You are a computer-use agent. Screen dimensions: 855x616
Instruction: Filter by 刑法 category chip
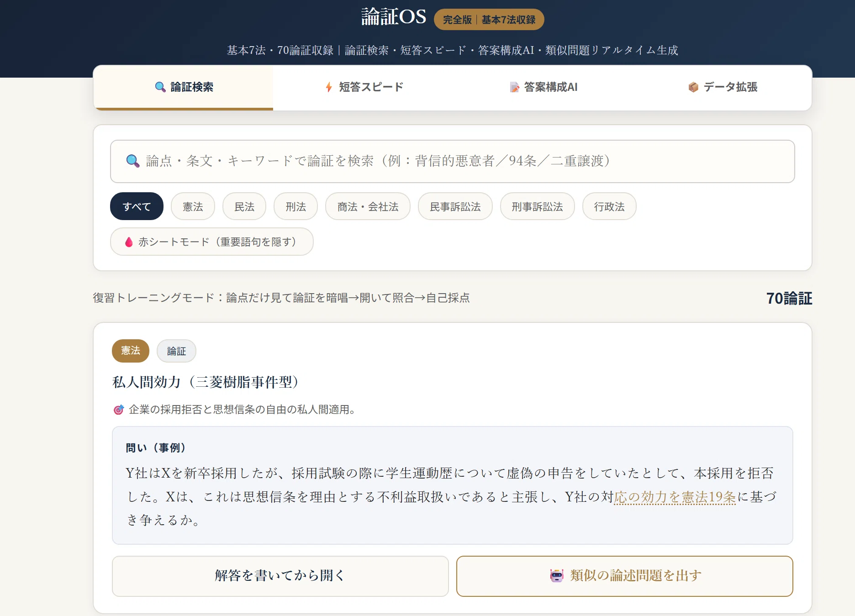click(296, 206)
